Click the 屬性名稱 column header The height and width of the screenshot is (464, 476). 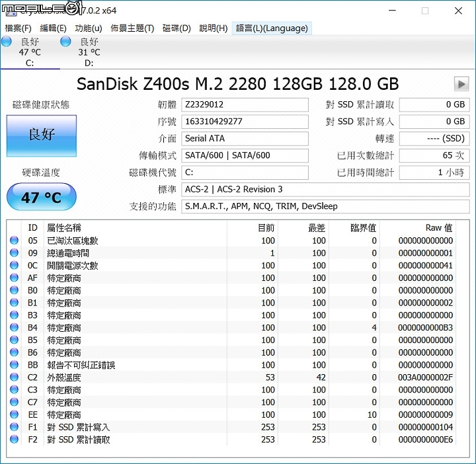135,227
